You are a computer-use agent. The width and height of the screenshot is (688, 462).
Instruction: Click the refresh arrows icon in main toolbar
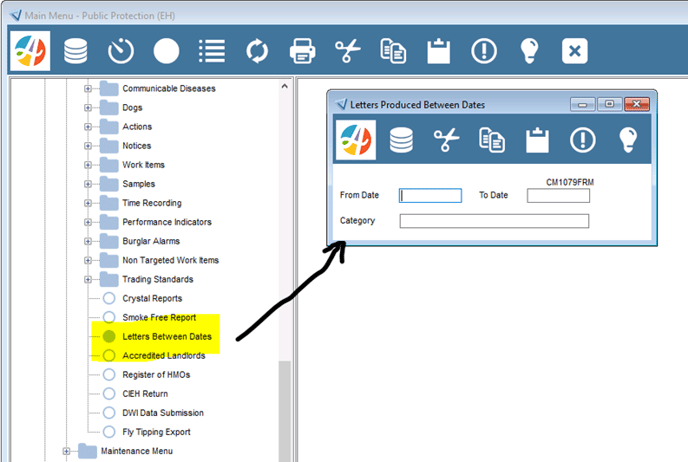pyautogui.click(x=257, y=51)
